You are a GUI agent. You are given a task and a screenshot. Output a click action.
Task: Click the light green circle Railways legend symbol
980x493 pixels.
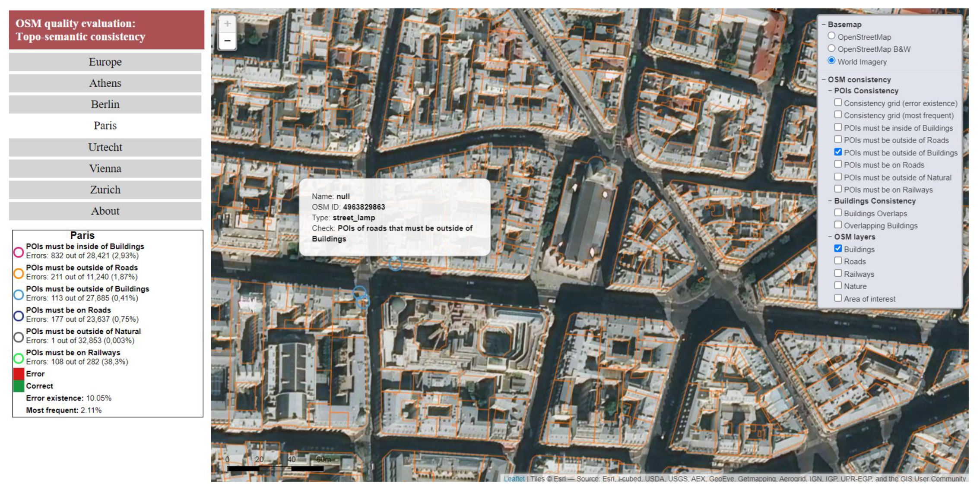tap(19, 358)
